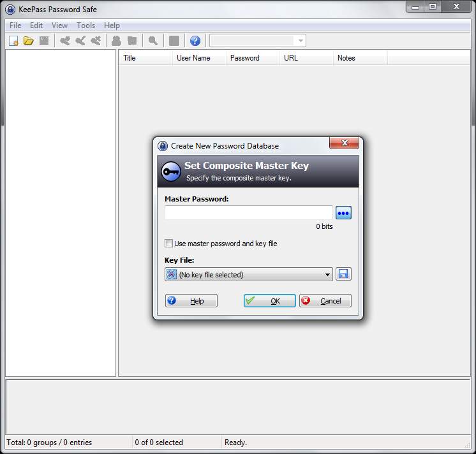
Task: Open the Help menu
Action: [112, 26]
